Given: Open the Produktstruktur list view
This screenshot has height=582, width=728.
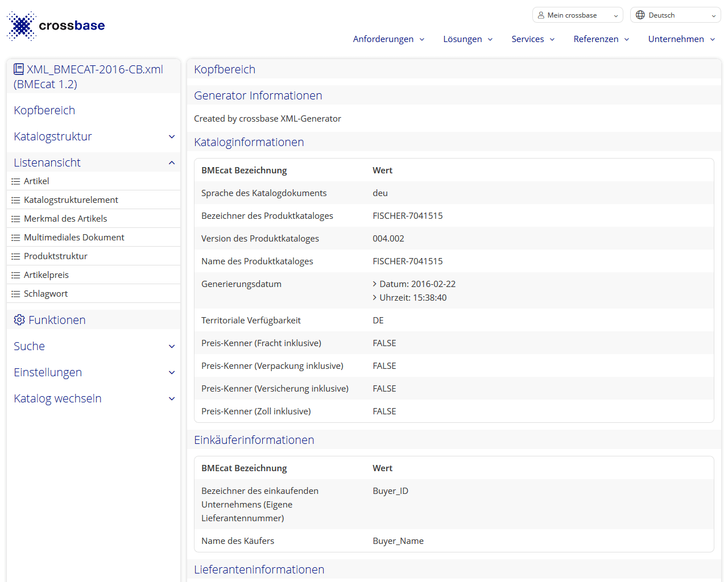Looking at the screenshot, I should (56, 256).
